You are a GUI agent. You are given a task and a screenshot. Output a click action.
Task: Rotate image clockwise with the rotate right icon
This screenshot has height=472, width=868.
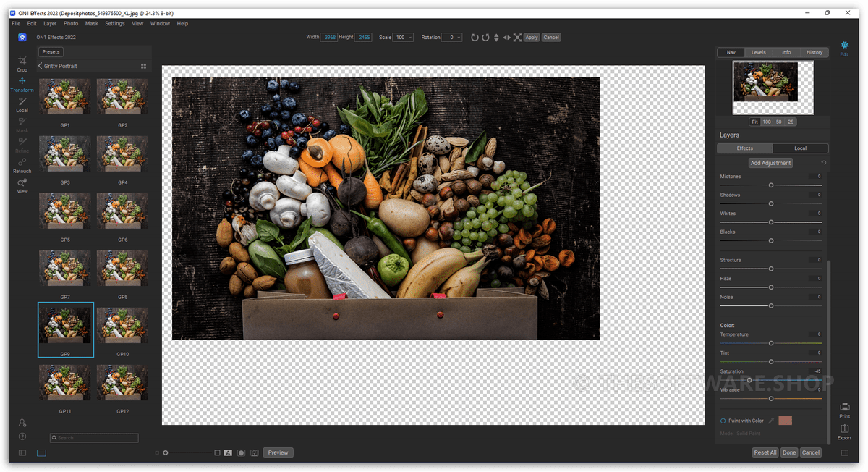click(475, 37)
